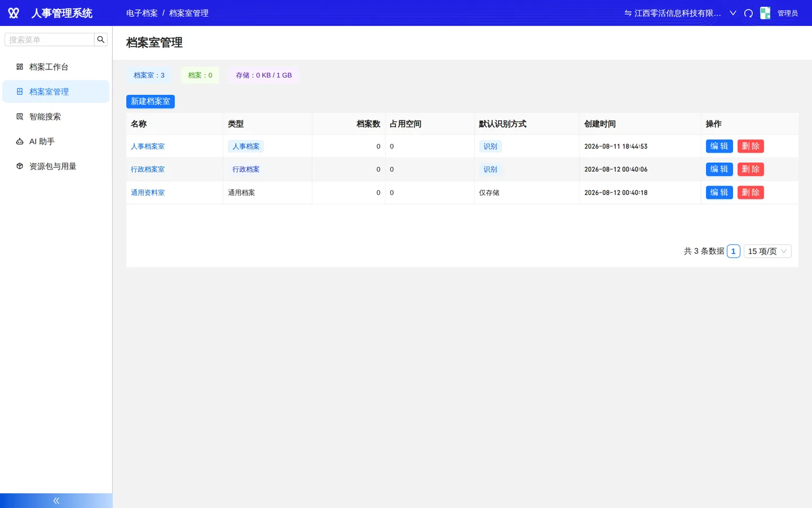812x508 pixels.
Task: Click the 2026-08-11 18:44:53 timestamp
Action: pos(616,146)
